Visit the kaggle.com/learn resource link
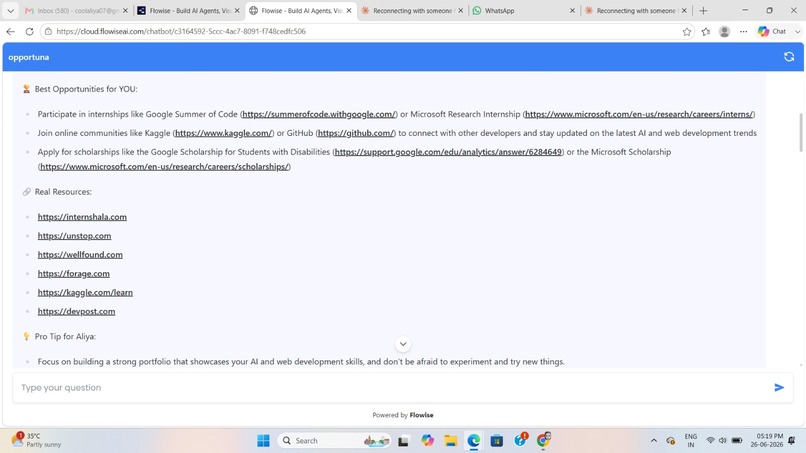This screenshot has width=806, height=453. point(85,293)
